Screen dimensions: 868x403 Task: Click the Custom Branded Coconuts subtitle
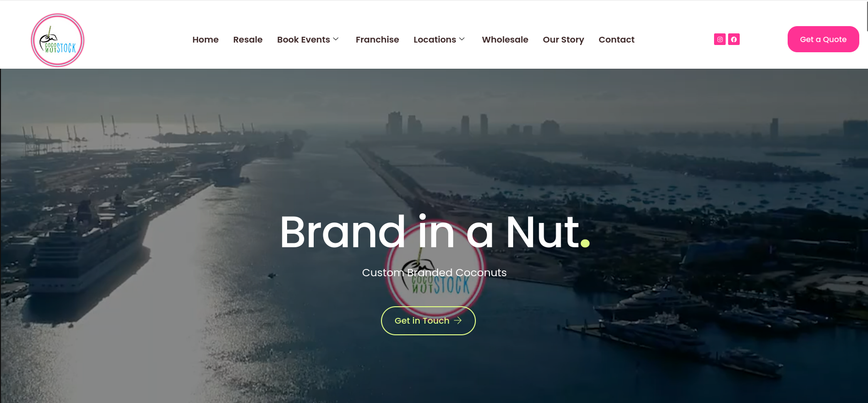pos(434,272)
